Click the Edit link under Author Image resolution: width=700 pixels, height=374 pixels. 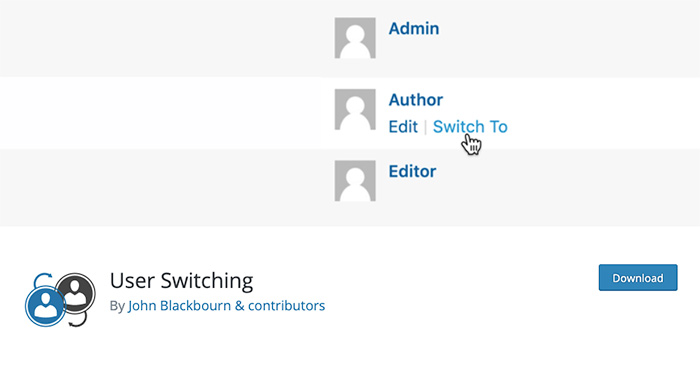[x=403, y=127]
